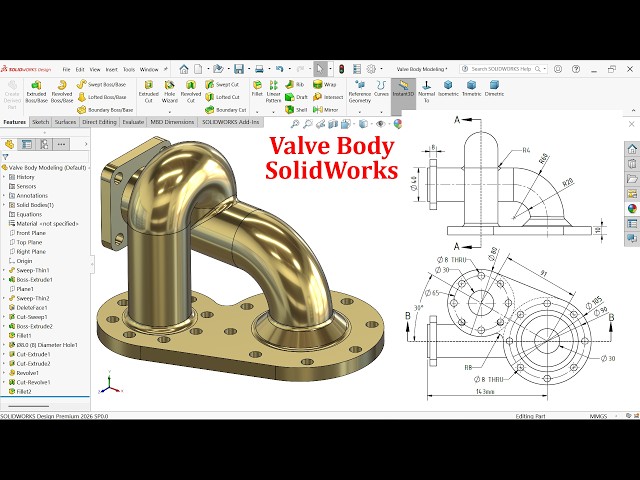Open the Window menu
640x480 pixels.
click(x=149, y=69)
